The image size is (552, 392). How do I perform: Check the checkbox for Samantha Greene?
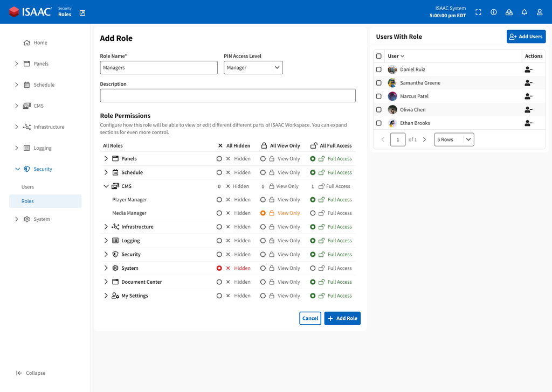click(x=379, y=82)
